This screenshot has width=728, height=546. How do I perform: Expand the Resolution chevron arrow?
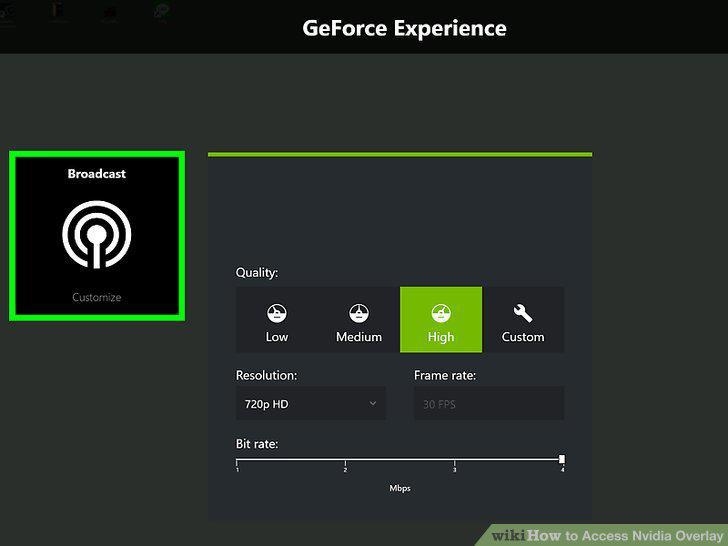pyautogui.click(x=373, y=403)
